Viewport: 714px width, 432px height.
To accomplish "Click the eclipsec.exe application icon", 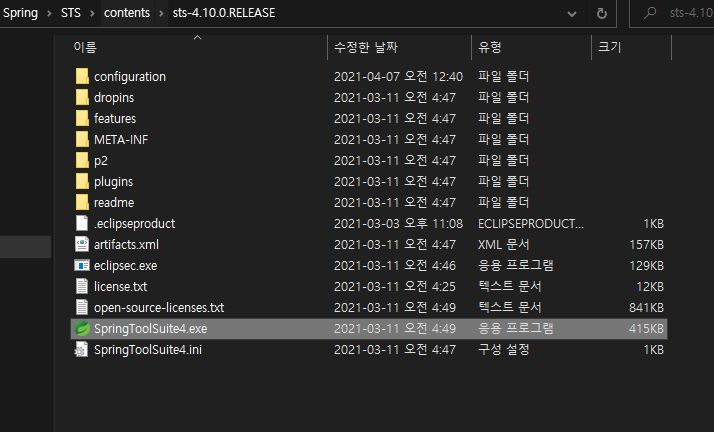I will click(82, 265).
